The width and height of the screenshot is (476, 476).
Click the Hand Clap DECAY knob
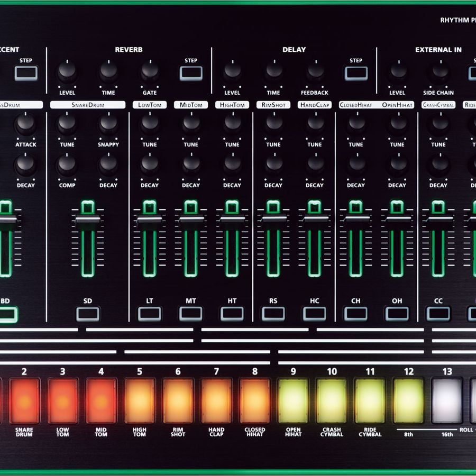click(315, 164)
